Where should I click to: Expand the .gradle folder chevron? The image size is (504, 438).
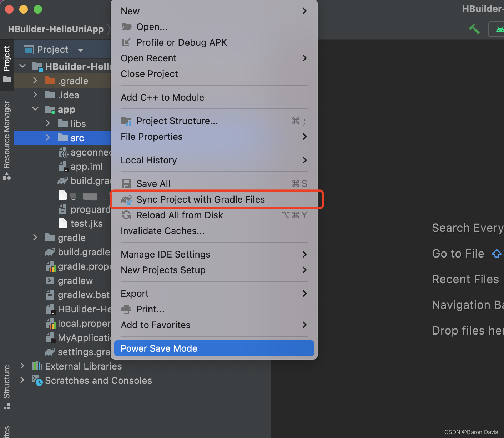[x=35, y=81]
